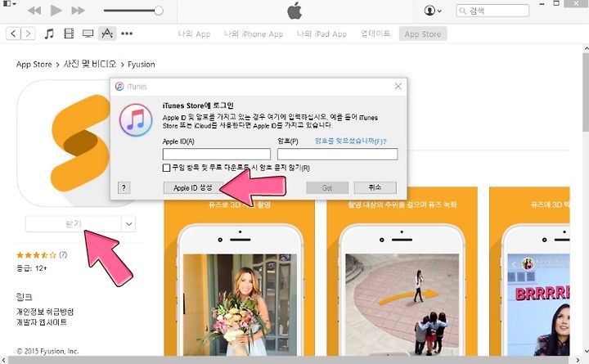The image size is (589, 364).
Task: Expand the dropdown arrow beside 받기
Action: (x=128, y=224)
